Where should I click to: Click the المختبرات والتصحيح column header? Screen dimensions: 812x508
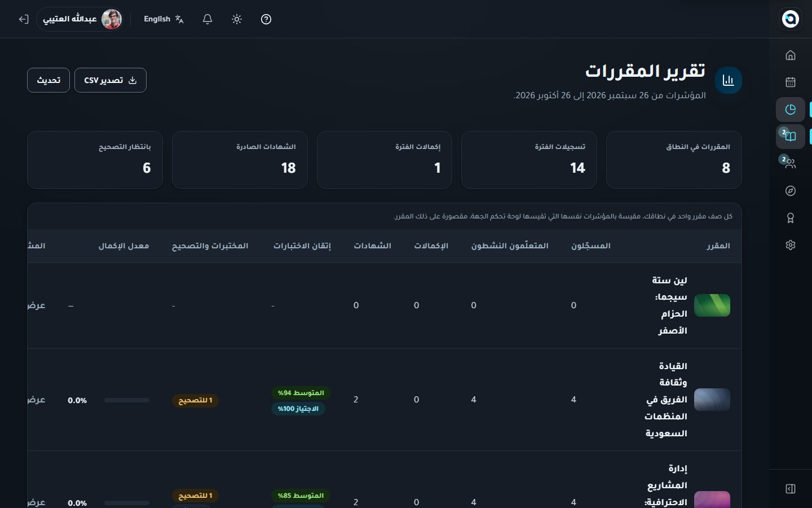210,246
